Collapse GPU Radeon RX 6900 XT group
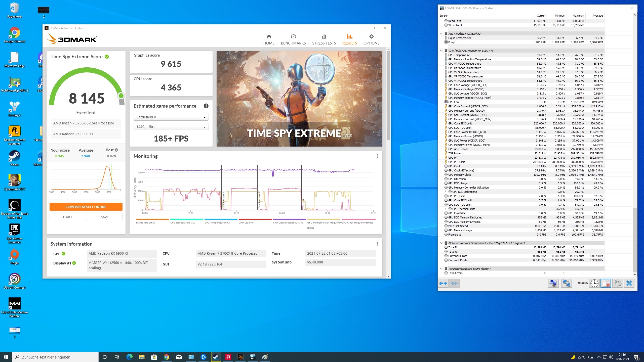This screenshot has width=644, height=362. (x=441, y=51)
